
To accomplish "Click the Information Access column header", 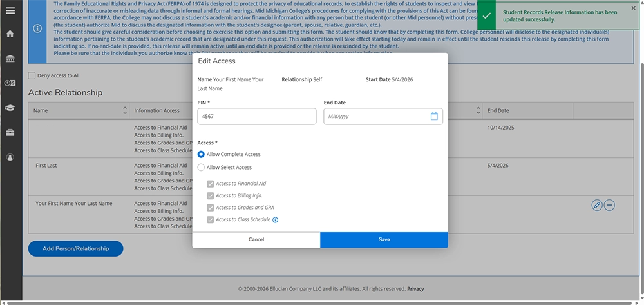I will 157,110.
